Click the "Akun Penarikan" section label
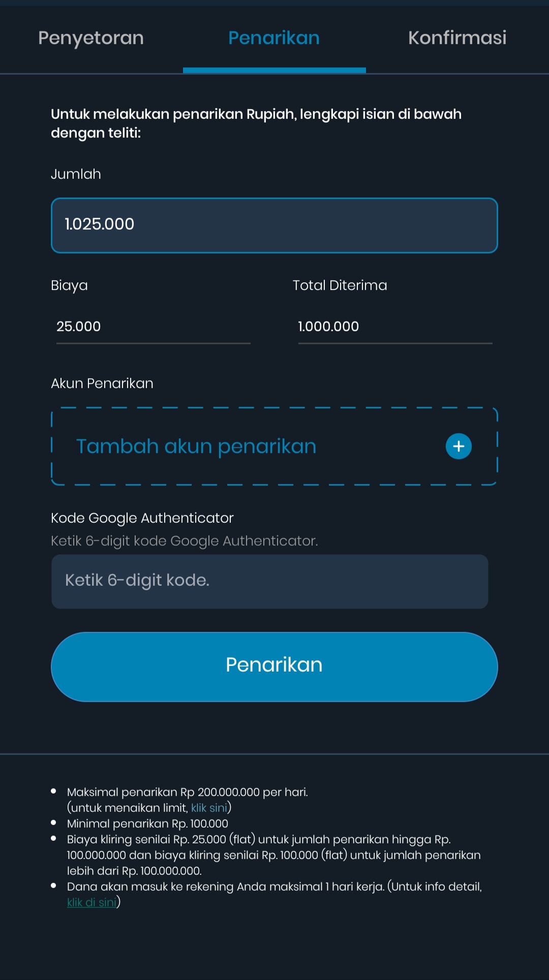 [102, 384]
